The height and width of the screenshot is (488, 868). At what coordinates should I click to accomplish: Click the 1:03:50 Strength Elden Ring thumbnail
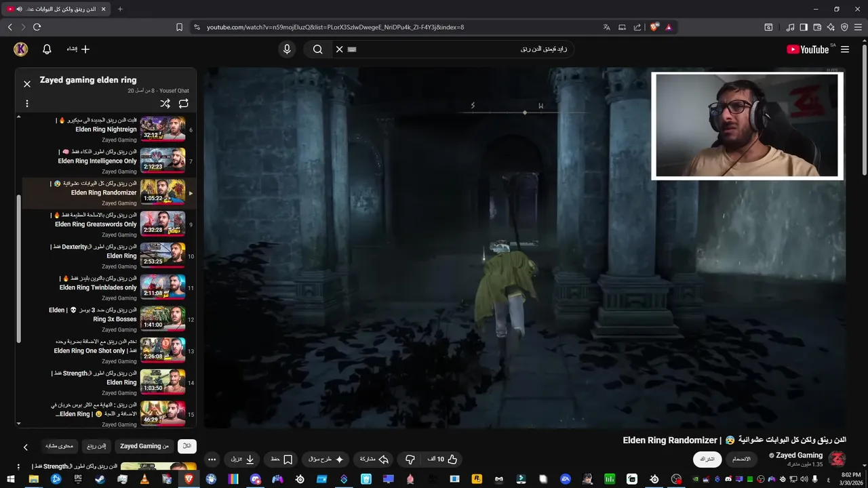pos(163,382)
